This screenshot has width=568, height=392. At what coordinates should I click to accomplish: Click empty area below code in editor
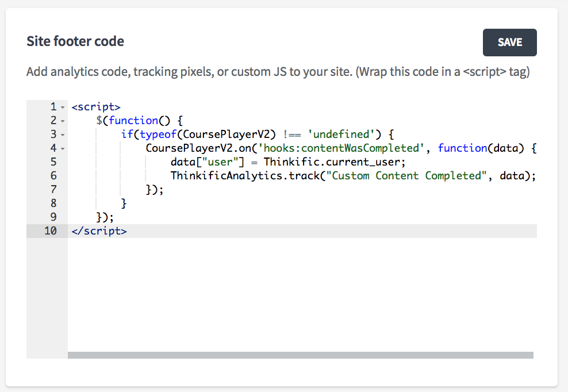(301, 294)
